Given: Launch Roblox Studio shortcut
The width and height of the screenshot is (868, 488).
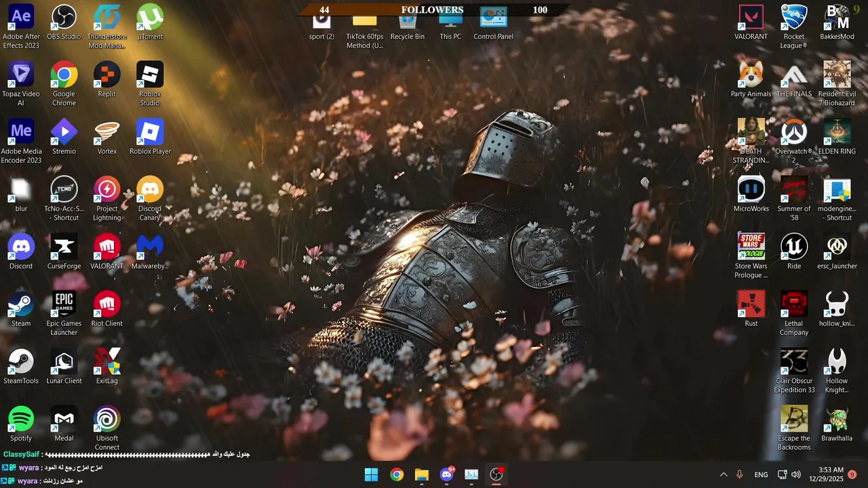Looking at the screenshot, I should tap(150, 85).
